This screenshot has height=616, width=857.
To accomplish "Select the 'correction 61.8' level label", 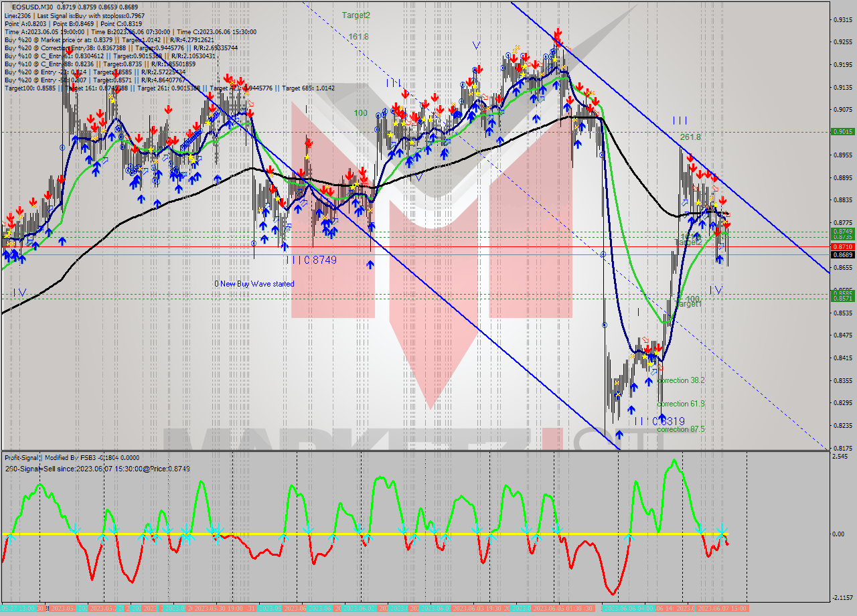I will [x=681, y=404].
